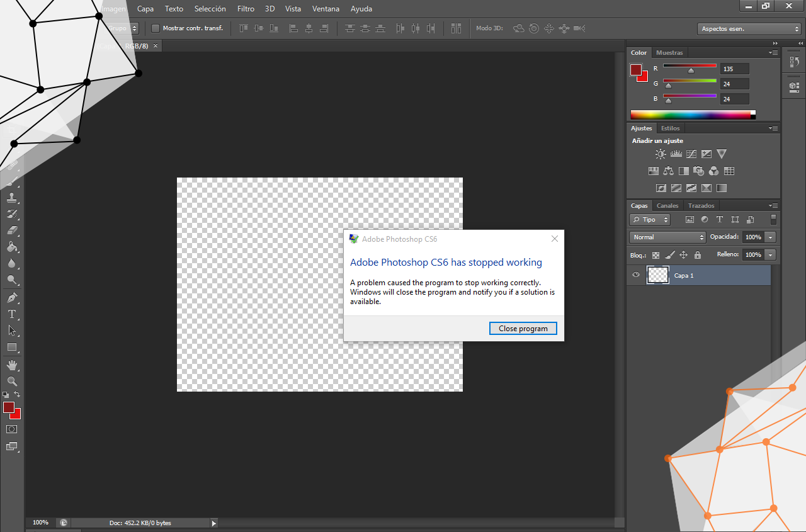Viewport: 806px width, 532px height.
Task: Open the Color panel options menu
Action: (773, 53)
